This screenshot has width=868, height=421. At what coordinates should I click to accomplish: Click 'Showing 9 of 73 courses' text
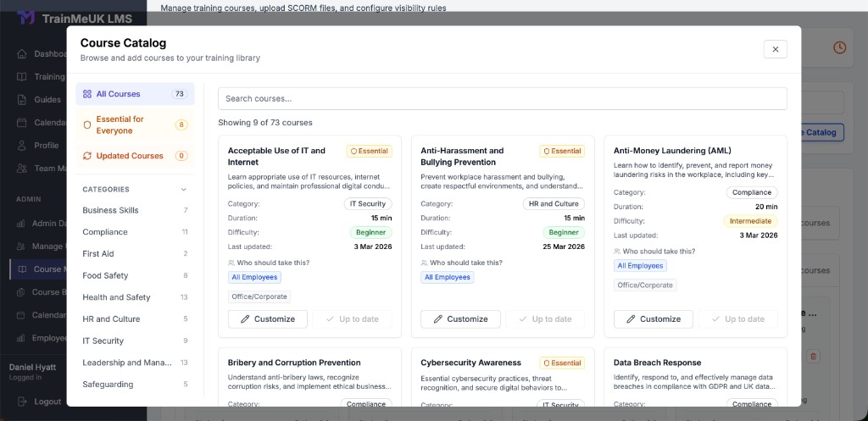[x=265, y=122]
